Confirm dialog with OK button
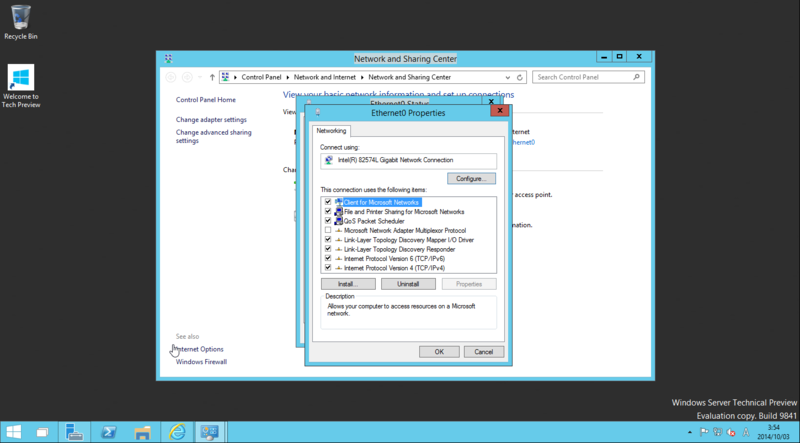Image resolution: width=800 pixels, height=443 pixels. tap(439, 352)
